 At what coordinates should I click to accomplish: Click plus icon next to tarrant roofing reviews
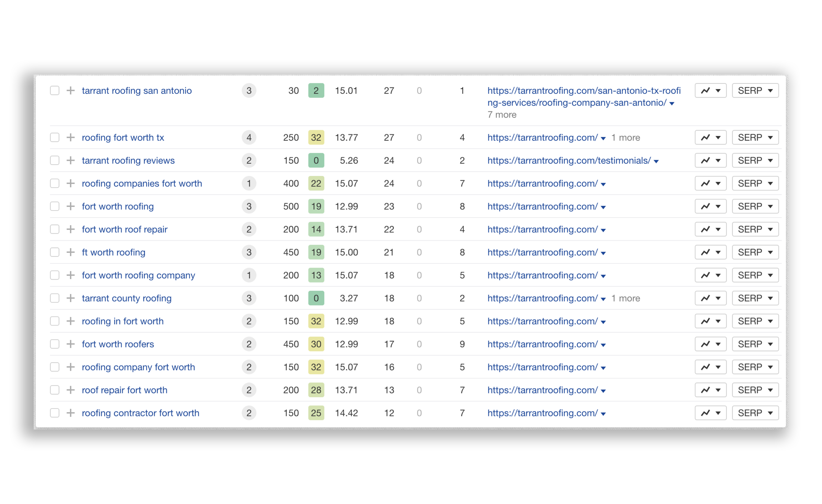(70, 160)
